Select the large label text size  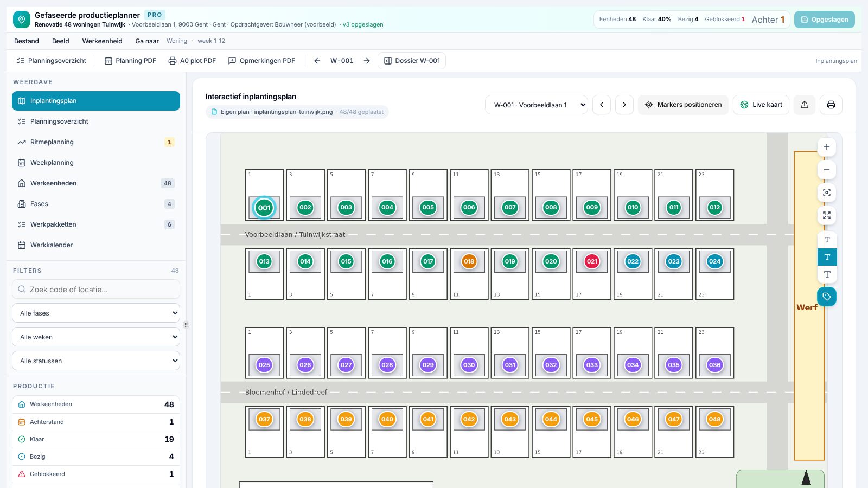(x=827, y=274)
